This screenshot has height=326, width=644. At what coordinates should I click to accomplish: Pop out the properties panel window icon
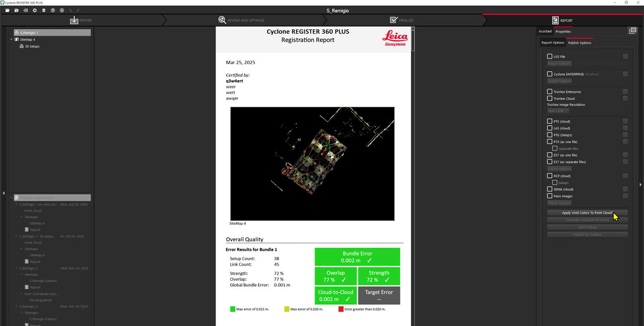pos(632,31)
